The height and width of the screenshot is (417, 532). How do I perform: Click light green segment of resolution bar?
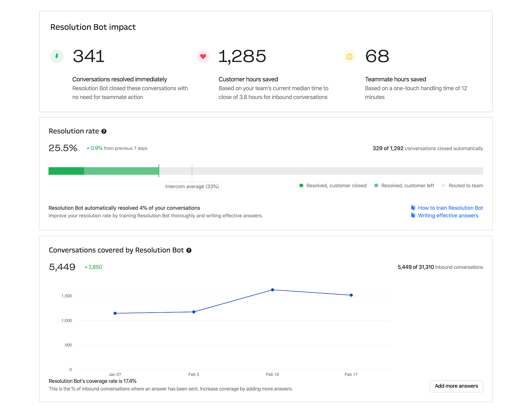[x=121, y=171]
